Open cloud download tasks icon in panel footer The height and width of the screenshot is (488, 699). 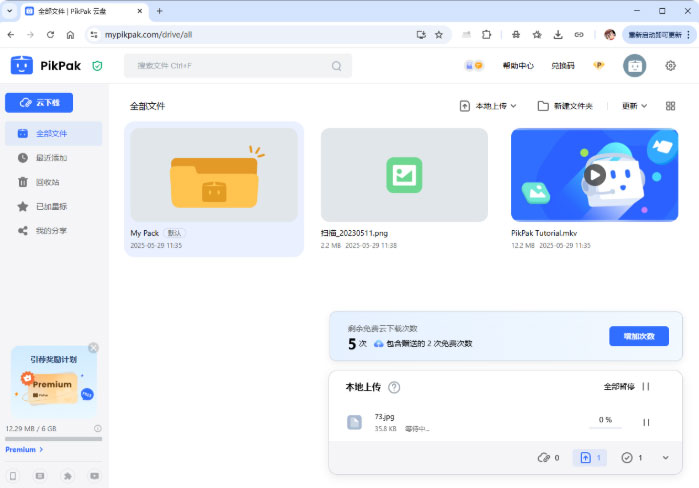tap(548, 457)
